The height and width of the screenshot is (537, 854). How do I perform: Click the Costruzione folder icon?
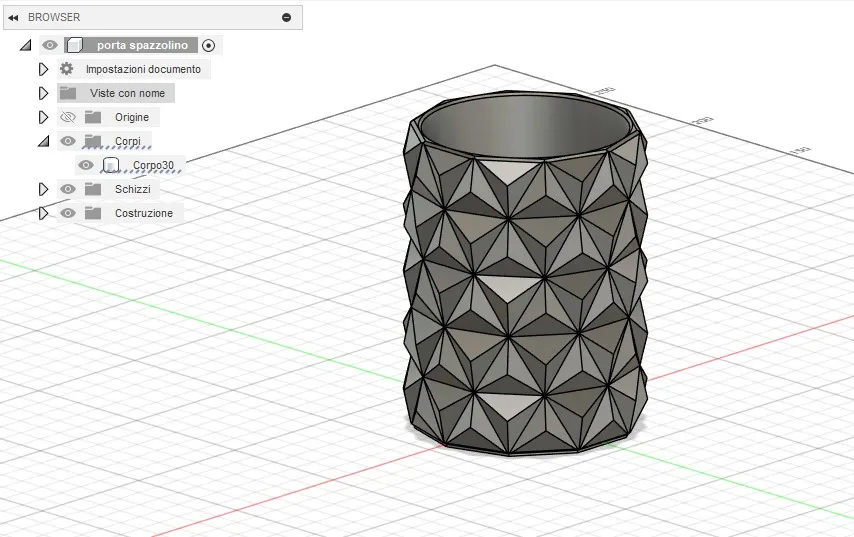[93, 213]
